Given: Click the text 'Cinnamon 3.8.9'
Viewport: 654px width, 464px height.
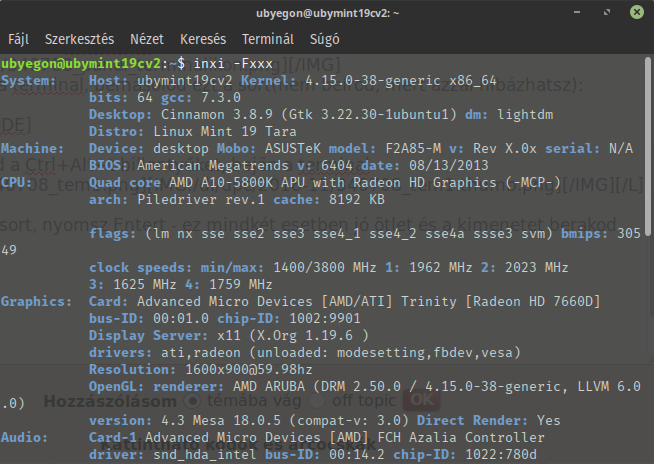Looking at the screenshot, I should (217, 114).
